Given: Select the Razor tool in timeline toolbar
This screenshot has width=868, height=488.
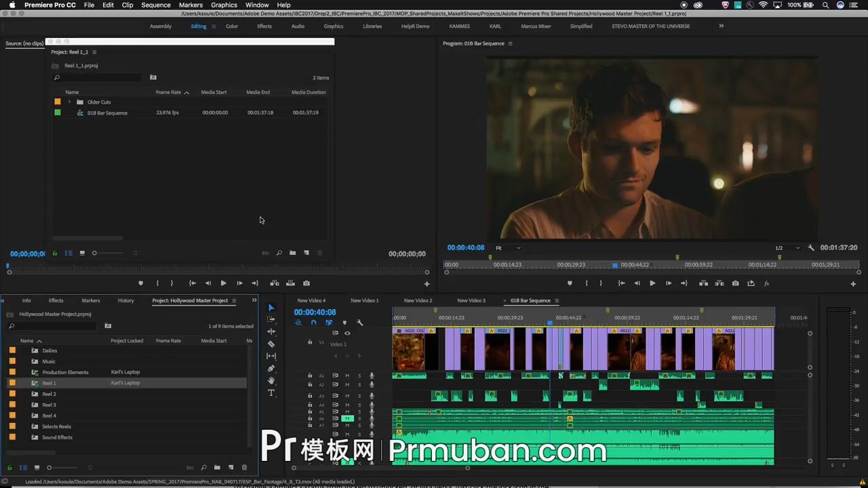Looking at the screenshot, I should [271, 344].
